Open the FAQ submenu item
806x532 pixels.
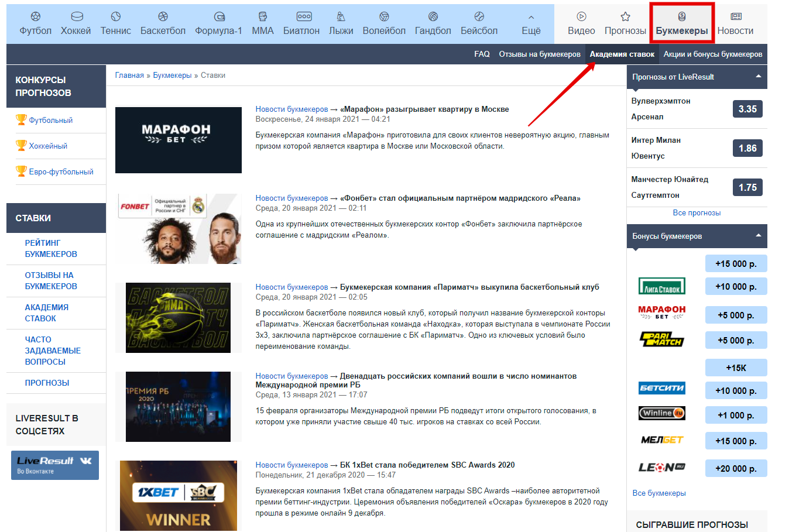(x=482, y=54)
